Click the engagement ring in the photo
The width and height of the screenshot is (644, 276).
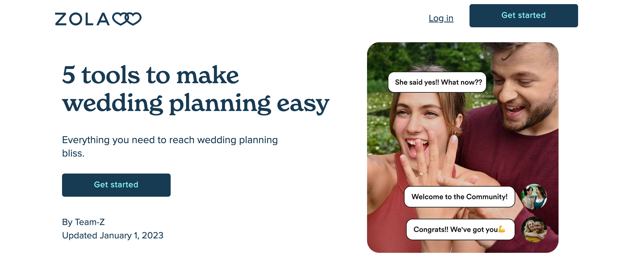[x=422, y=174]
